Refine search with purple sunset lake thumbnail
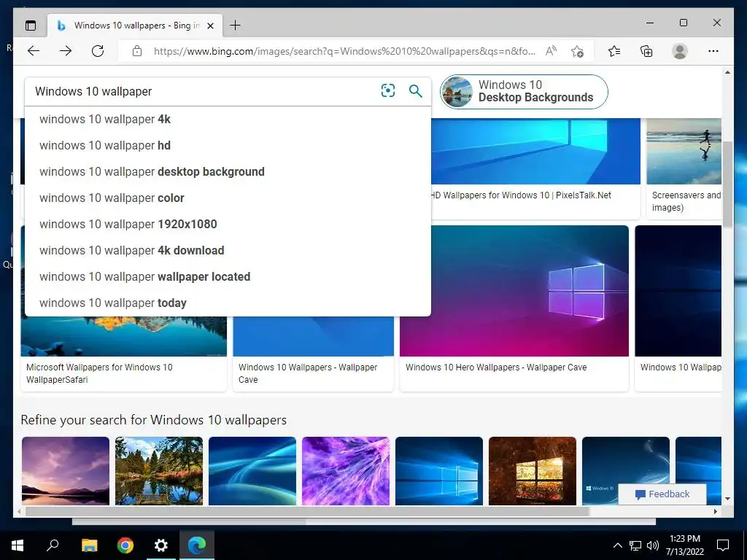747x560 pixels. [66, 470]
